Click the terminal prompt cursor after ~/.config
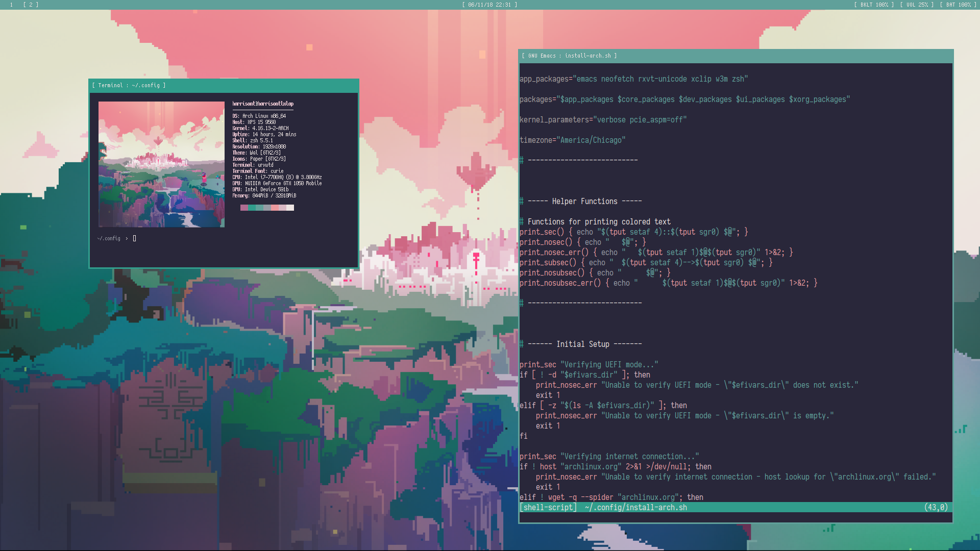Image resolution: width=980 pixels, height=551 pixels. [134, 238]
